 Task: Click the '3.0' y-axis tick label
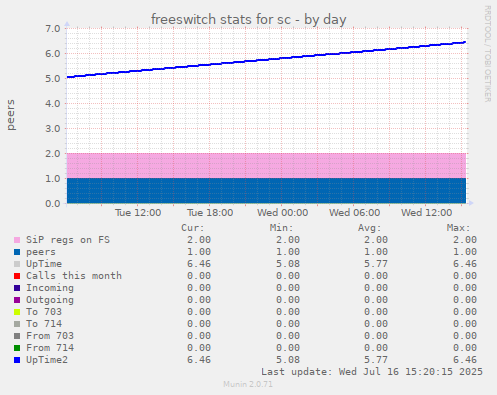coord(53,128)
